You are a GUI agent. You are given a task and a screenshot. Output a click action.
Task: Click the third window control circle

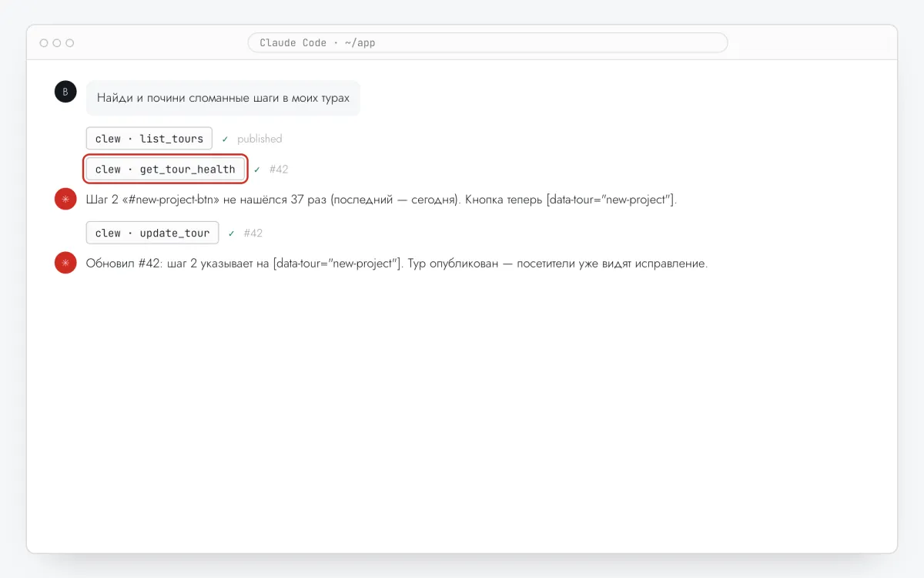70,43
